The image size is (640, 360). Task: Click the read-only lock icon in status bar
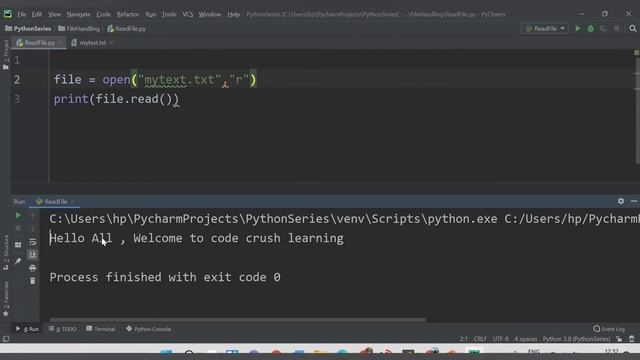(619, 339)
